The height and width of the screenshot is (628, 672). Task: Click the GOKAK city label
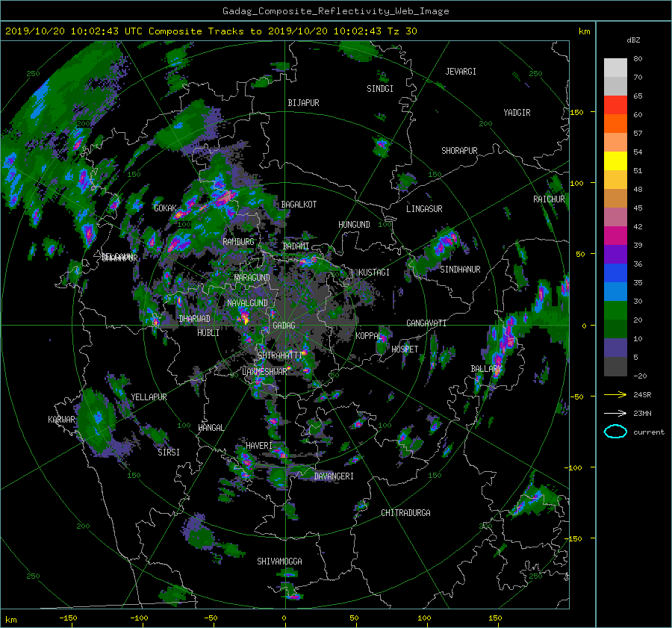pyautogui.click(x=166, y=208)
